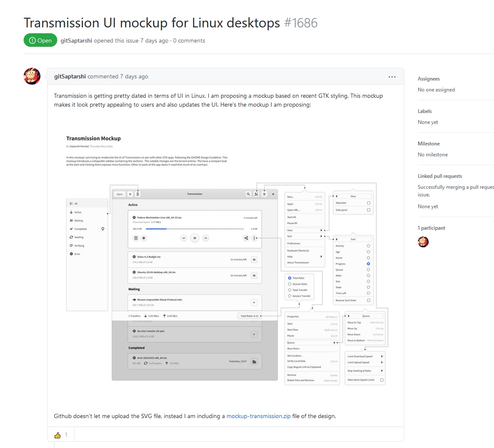Choose Delete Files and Remove entry
The width and height of the screenshot is (494, 448).
312,381
